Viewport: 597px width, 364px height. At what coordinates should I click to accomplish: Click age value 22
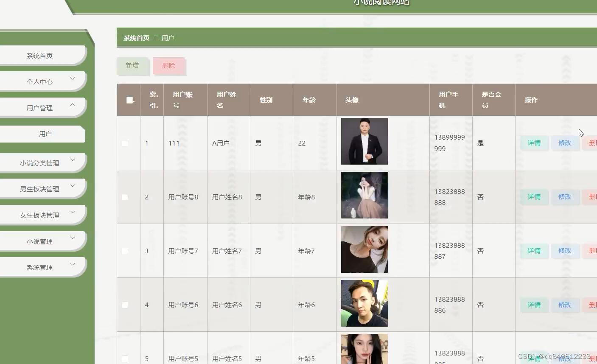click(x=302, y=143)
